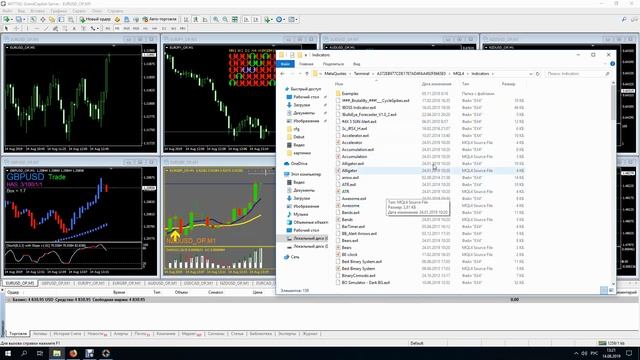The image size is (640, 360).
Task: Enable chart auto scroll icon in toolbar
Action: pos(247,20)
